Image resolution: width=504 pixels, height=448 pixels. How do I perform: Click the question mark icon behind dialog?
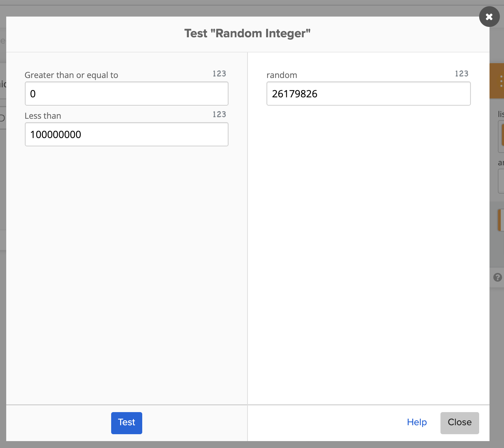[x=497, y=277]
